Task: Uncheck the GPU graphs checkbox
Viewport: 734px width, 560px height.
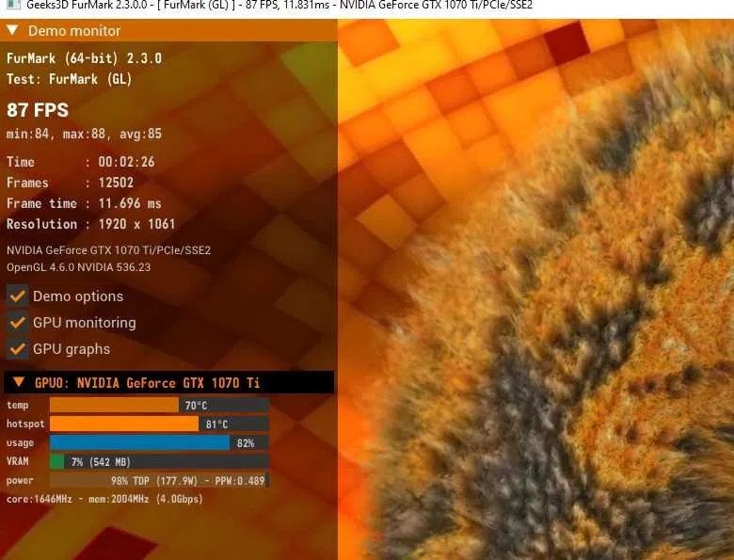Action: click(17, 349)
